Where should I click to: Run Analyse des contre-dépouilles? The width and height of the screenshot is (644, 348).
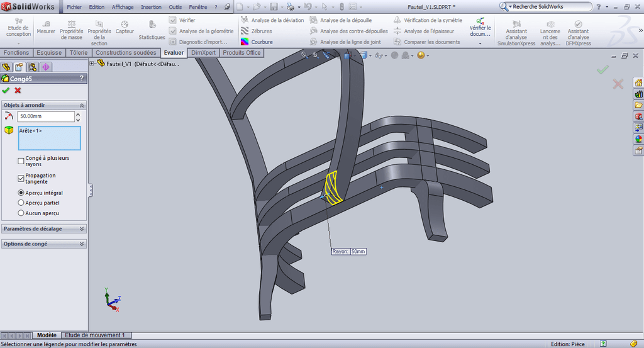[x=348, y=31]
